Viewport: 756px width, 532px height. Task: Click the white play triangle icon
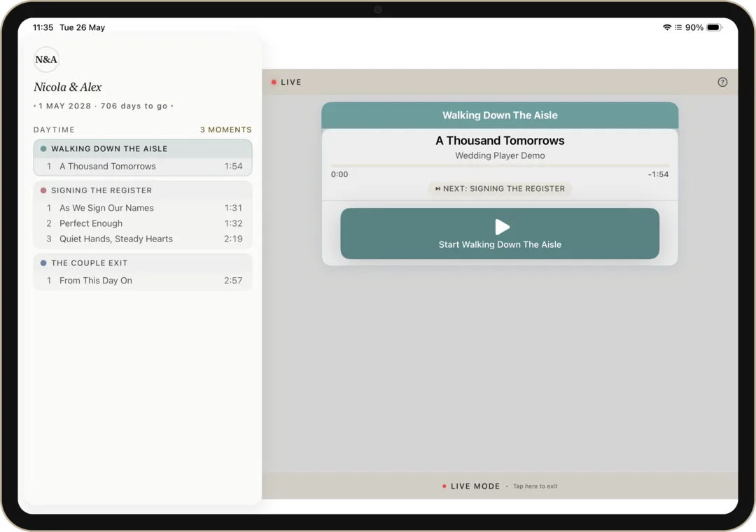(502, 227)
